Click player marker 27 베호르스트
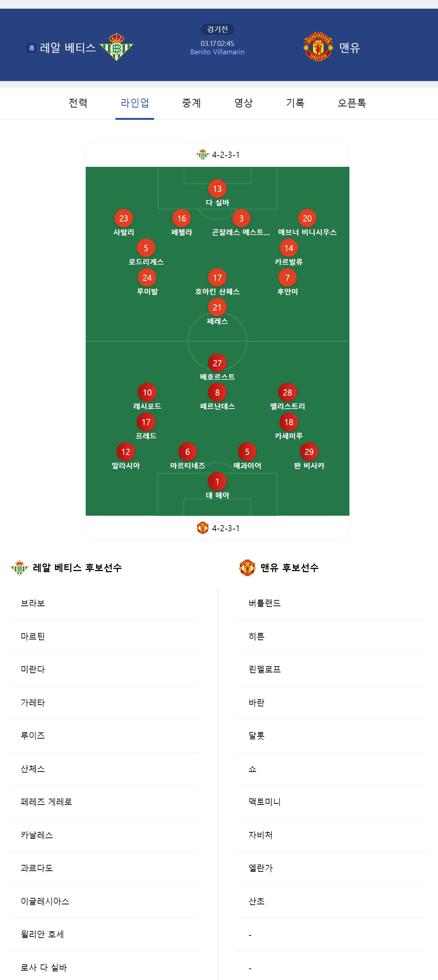438x980 pixels. (x=217, y=363)
